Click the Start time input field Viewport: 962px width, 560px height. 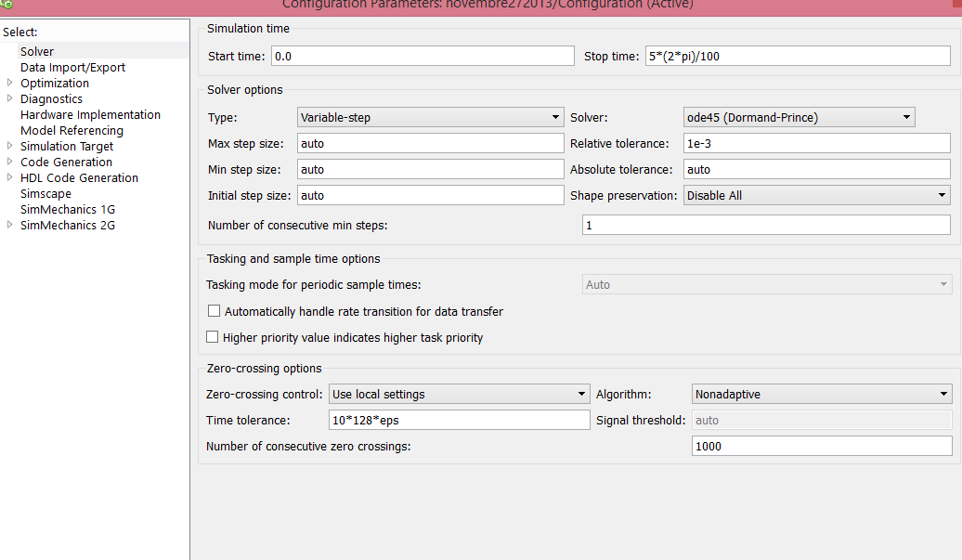(x=422, y=57)
